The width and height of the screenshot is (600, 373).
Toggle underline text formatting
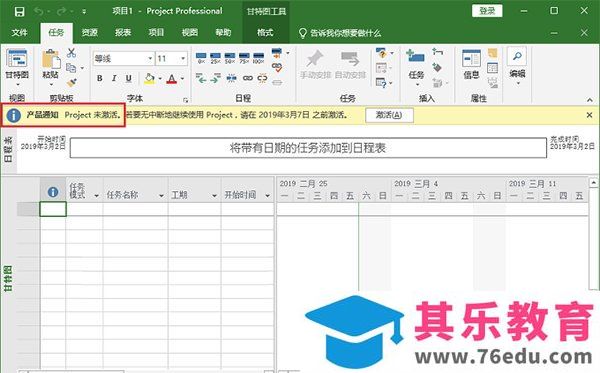coord(129,78)
